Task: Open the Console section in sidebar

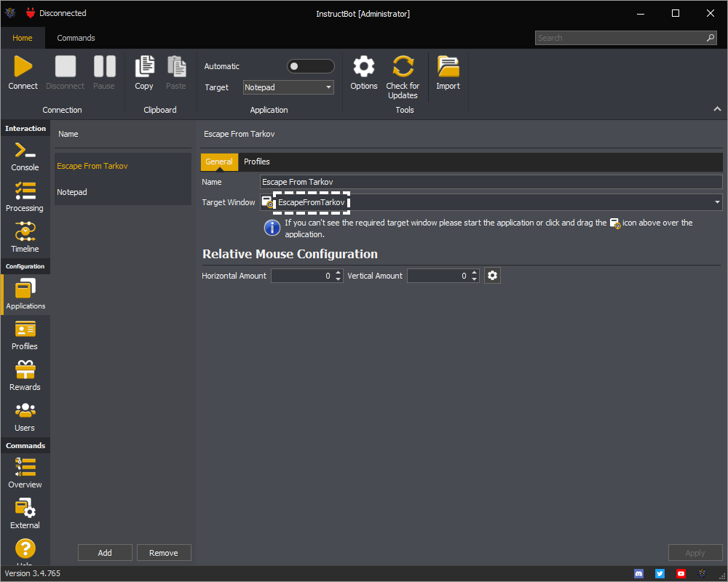Action: pos(25,157)
